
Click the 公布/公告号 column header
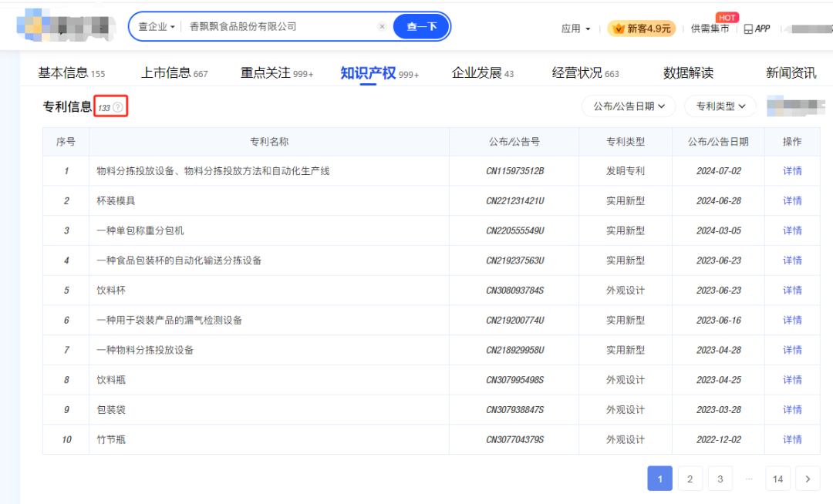tap(514, 142)
